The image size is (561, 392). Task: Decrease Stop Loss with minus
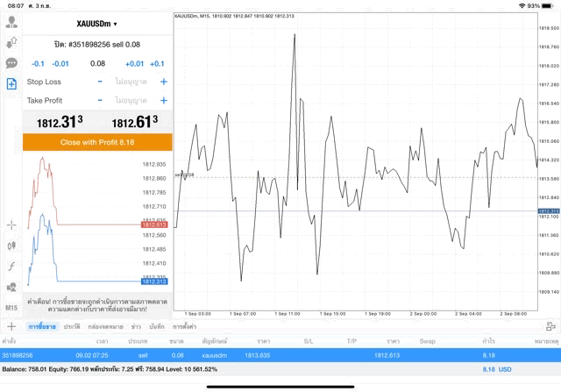click(100, 82)
